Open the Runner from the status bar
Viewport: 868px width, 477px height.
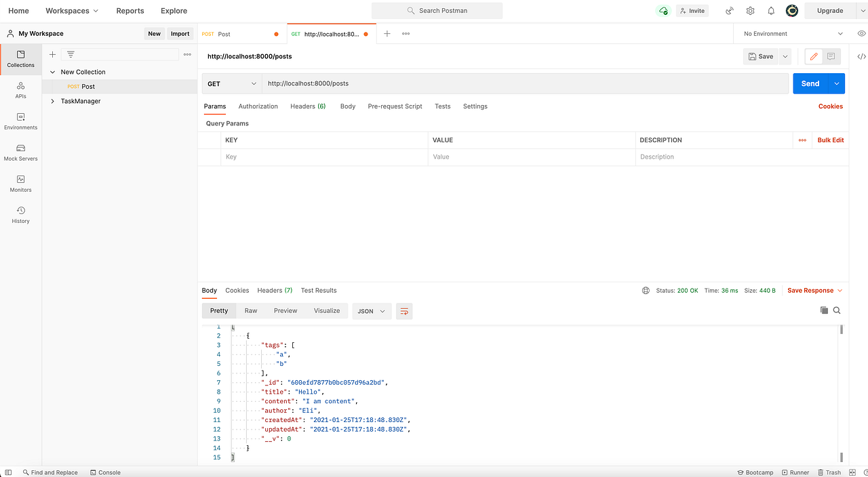[x=795, y=472]
